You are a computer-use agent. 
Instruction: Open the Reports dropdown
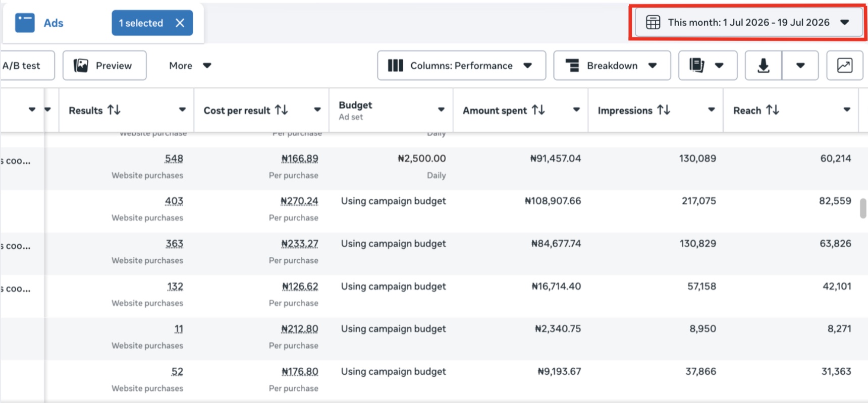(x=708, y=65)
